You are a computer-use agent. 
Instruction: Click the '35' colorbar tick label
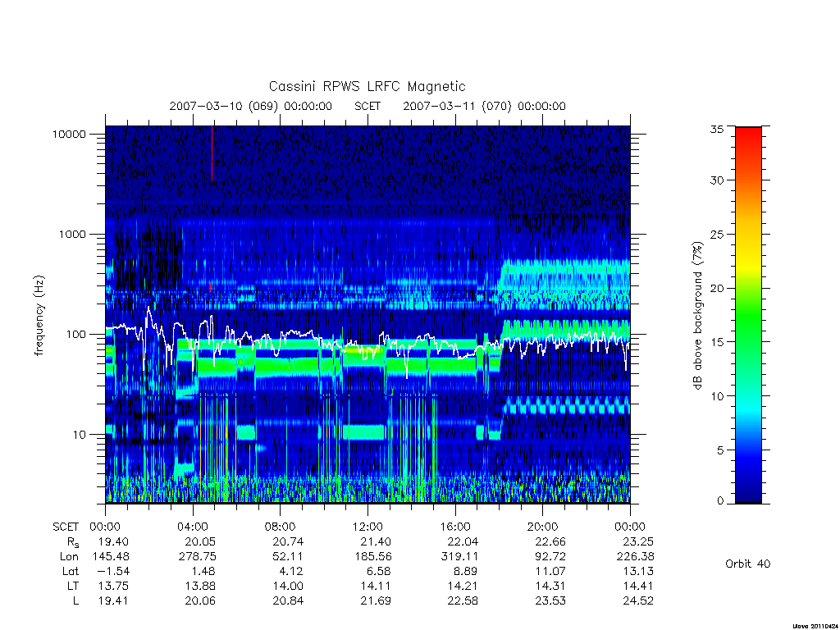tap(717, 129)
